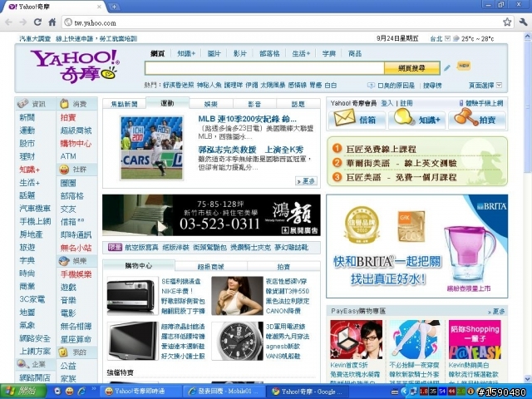Click 更多 in the PayEasy section
The width and height of the screenshot is (532, 399).
[x=496, y=311]
